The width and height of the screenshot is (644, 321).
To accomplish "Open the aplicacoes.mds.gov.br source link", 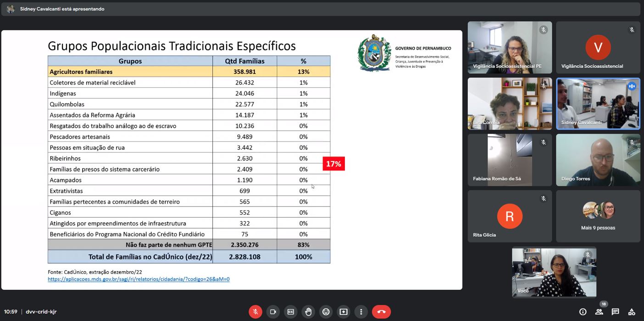I will pyautogui.click(x=139, y=279).
